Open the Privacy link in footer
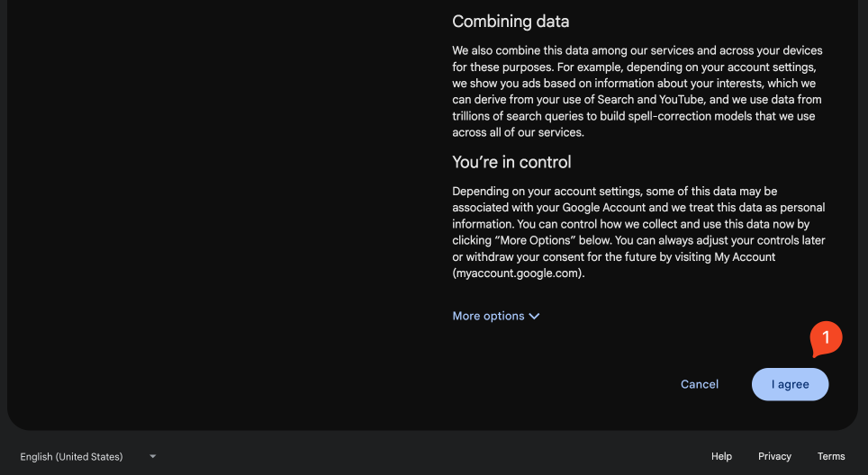Screen dimensions: 868x475 774,456
